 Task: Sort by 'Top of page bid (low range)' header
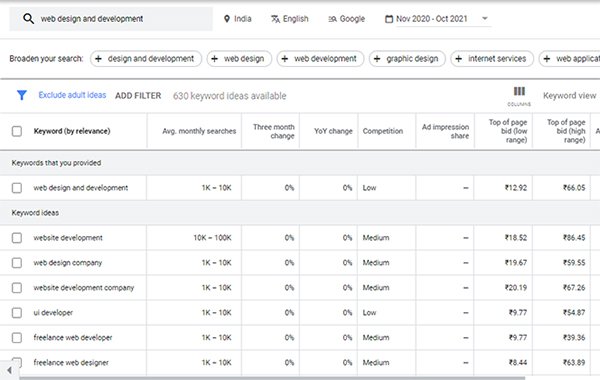pos(508,131)
